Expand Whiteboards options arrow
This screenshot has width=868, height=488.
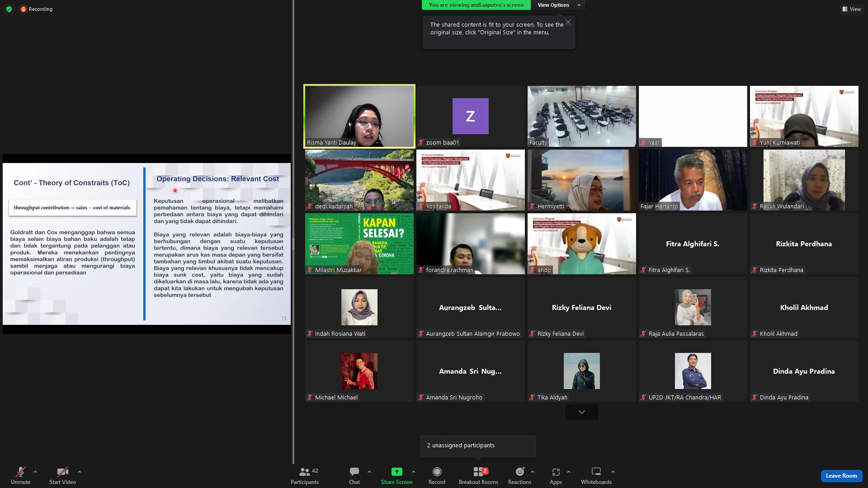pyautogui.click(x=613, y=472)
